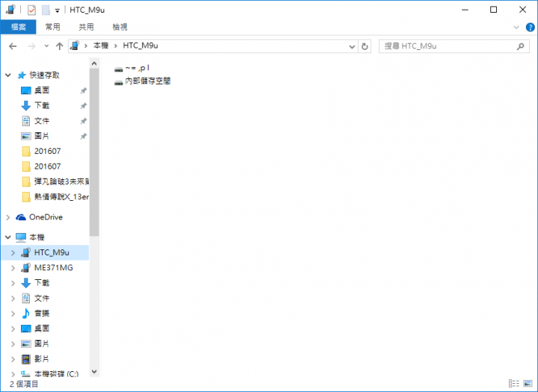Open the first 201607 folder

[47, 151]
